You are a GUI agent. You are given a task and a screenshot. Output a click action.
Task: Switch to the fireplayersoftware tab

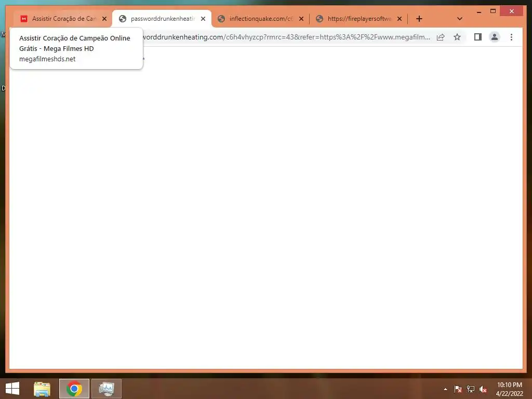(359, 19)
